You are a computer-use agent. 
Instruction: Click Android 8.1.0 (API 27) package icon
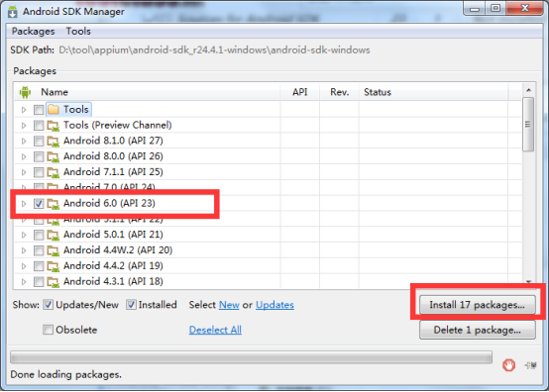54,142
